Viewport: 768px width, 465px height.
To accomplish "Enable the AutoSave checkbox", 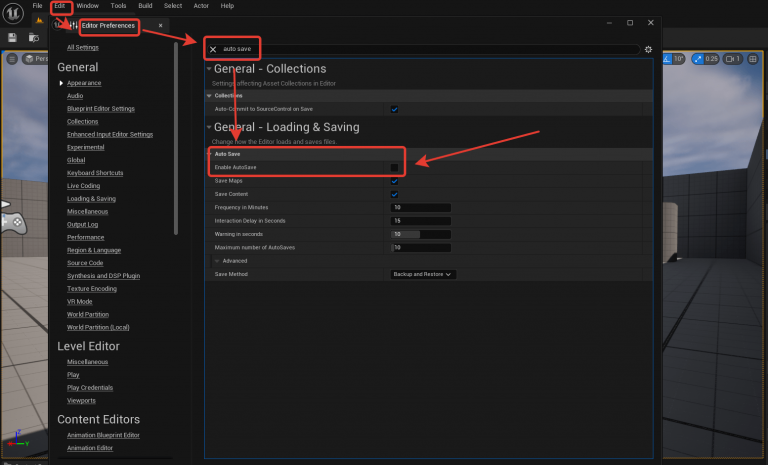I will (395, 167).
